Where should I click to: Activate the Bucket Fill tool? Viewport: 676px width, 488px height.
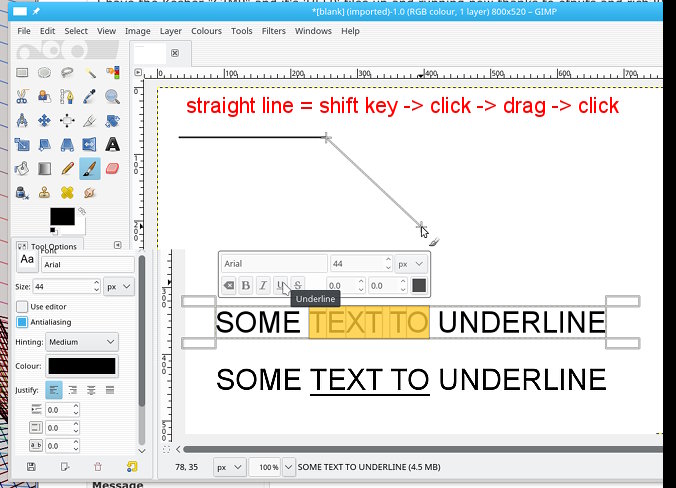(22, 169)
